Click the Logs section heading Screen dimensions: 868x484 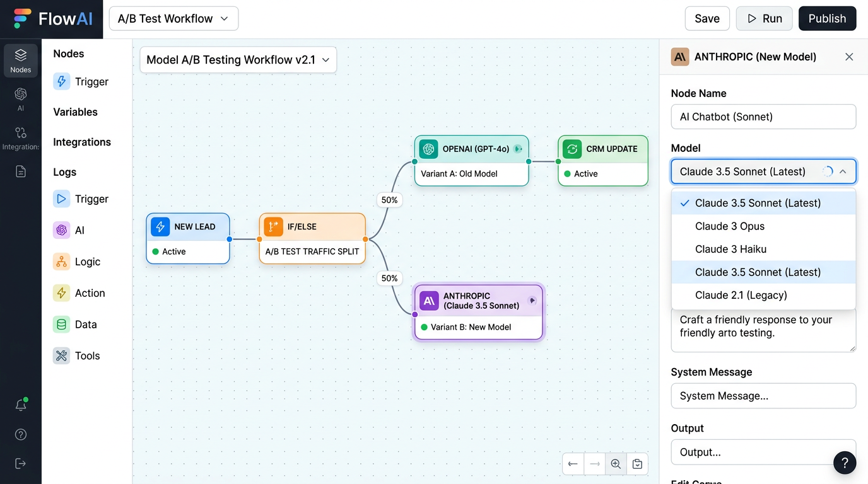click(x=64, y=172)
